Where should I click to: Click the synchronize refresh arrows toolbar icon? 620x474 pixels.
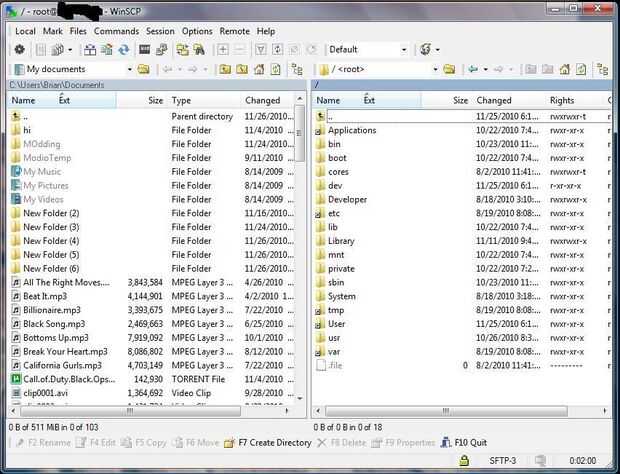click(124, 49)
